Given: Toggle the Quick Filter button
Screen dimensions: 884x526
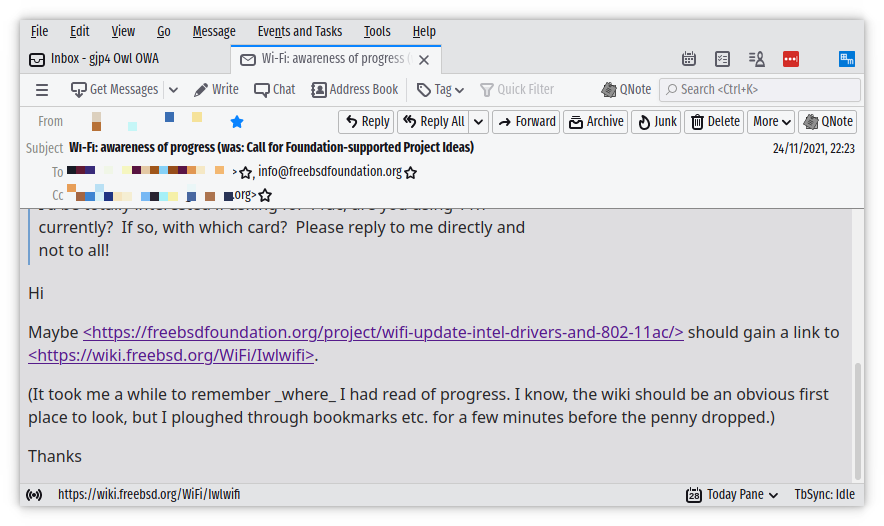Looking at the screenshot, I should tap(517, 90).
